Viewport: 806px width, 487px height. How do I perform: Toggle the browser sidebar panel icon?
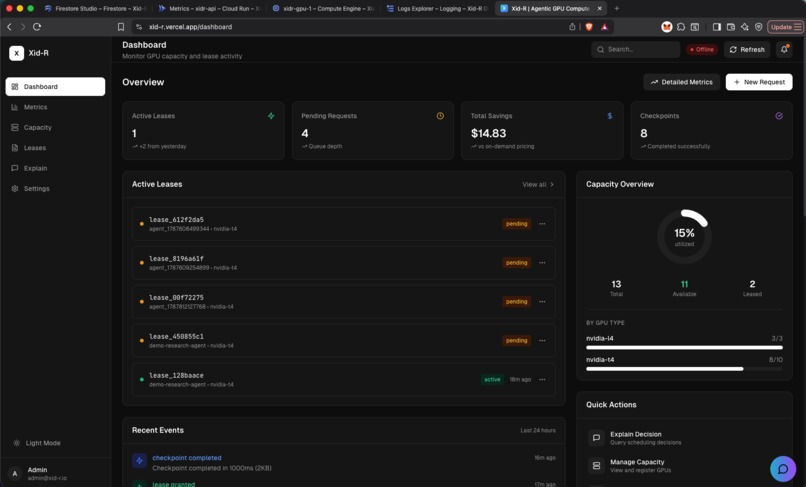717,27
